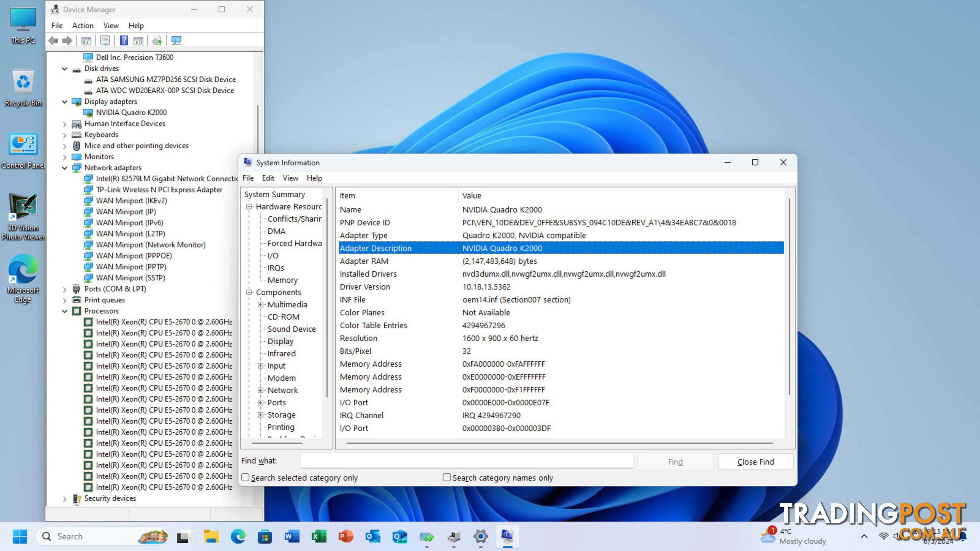Image resolution: width=980 pixels, height=551 pixels.
Task: Click the System Information help icon
Action: pos(314,178)
